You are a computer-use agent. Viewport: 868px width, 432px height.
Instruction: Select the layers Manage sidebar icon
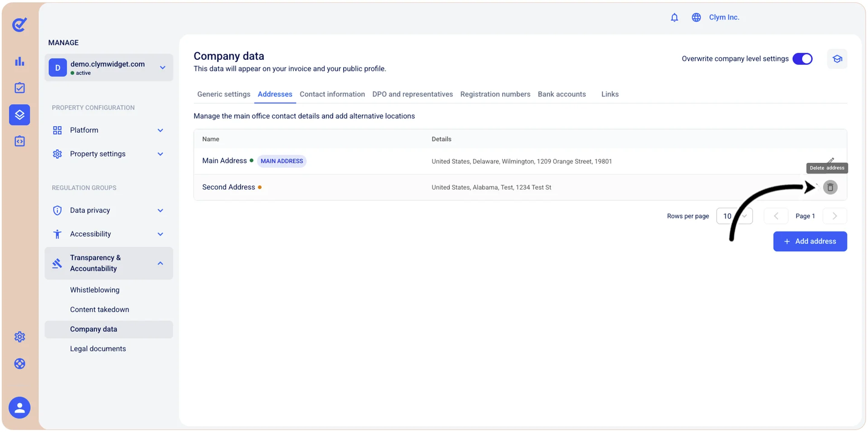click(19, 115)
